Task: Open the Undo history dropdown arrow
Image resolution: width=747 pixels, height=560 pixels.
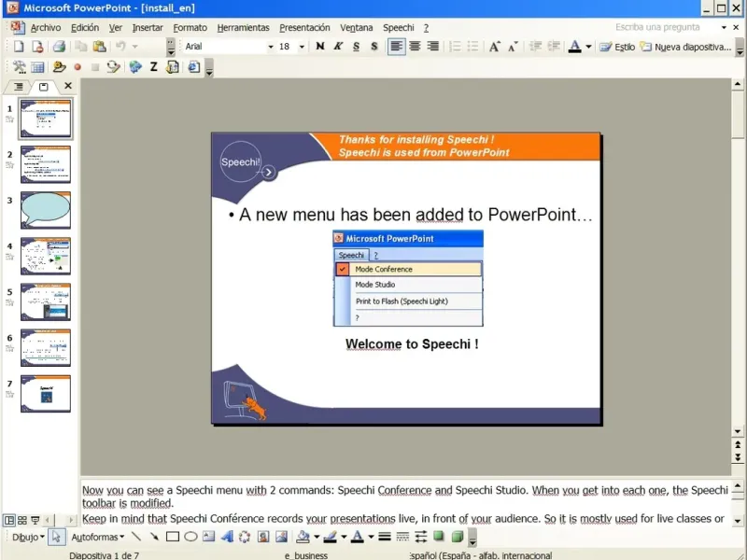Action: [135, 47]
